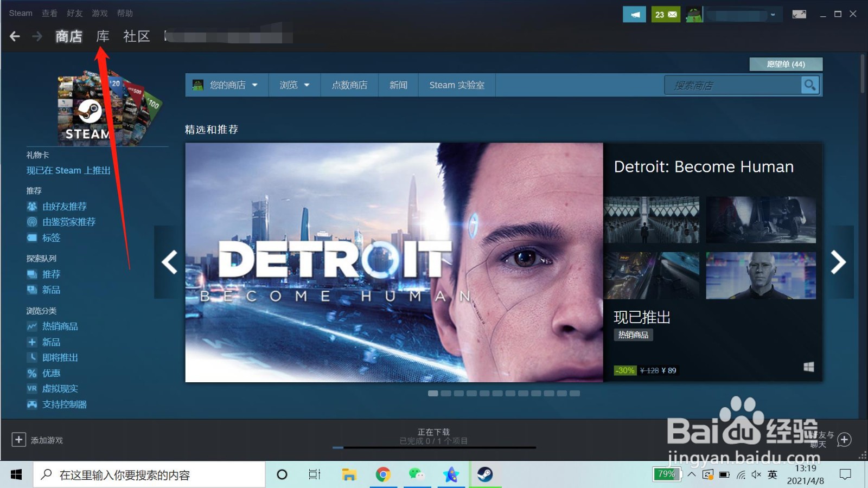The width and height of the screenshot is (868, 488).
Task: Click the Add Game plus icon
Action: 18,440
